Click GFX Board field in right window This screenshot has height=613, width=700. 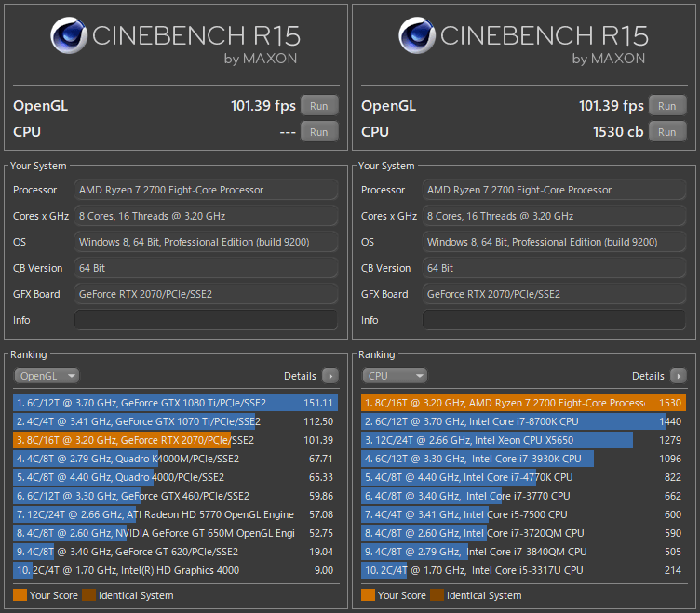pos(554,294)
